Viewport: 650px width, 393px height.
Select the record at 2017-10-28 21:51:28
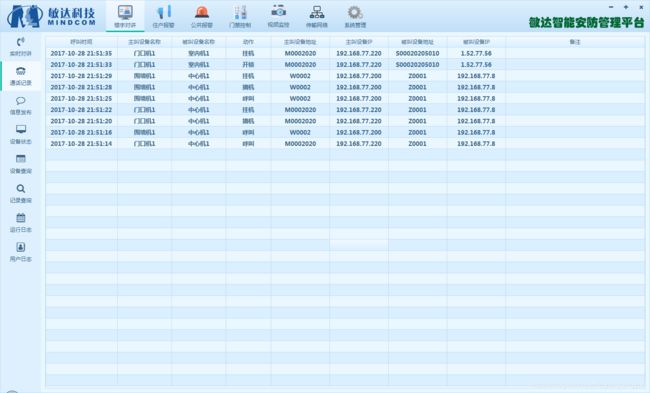pos(345,87)
